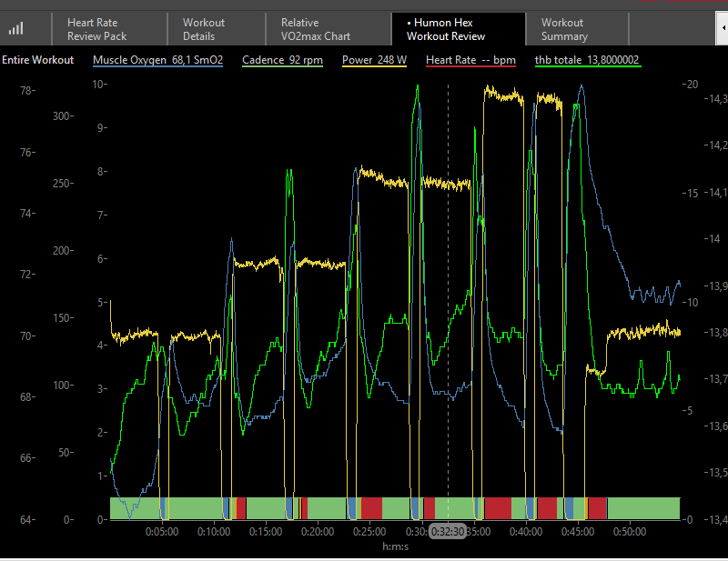Click the signal bars chart icon
The image size is (728, 561).
pos(16,28)
